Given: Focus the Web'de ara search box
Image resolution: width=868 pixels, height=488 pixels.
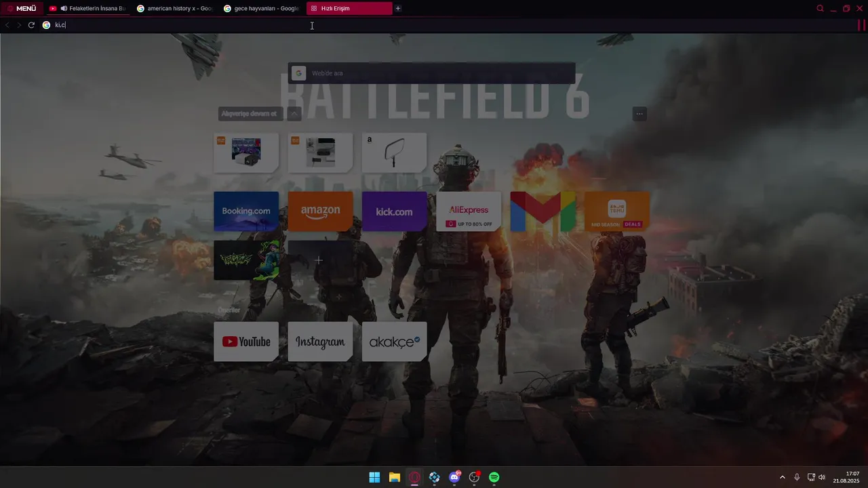Looking at the screenshot, I should click(432, 73).
